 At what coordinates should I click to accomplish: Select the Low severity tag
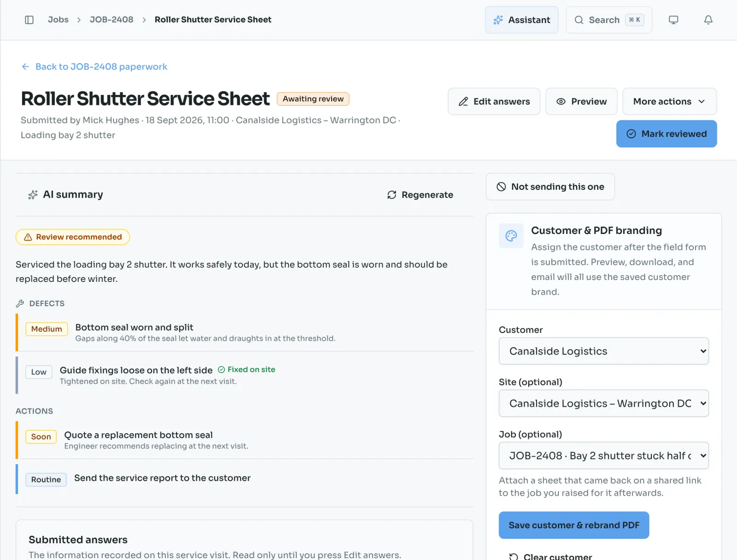pos(39,372)
